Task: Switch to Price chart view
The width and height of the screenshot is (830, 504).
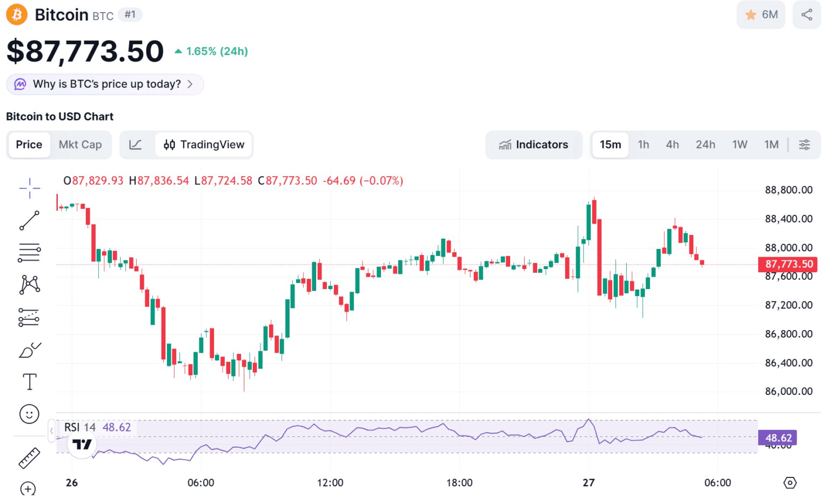Action: click(x=29, y=145)
